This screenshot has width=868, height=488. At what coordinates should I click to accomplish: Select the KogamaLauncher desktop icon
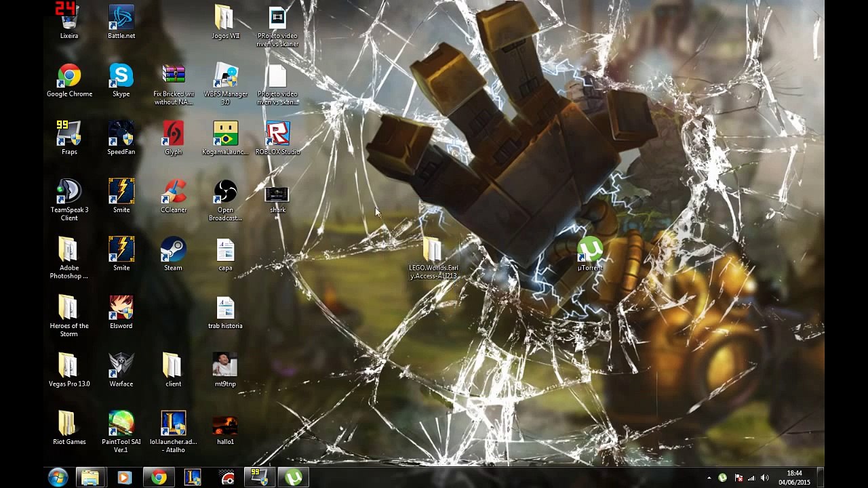tap(225, 138)
